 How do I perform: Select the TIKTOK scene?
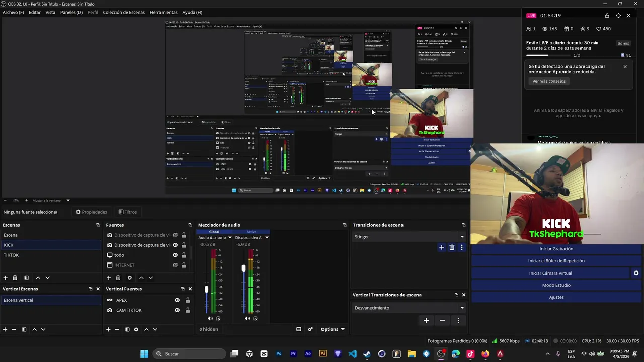pyautogui.click(x=50, y=255)
